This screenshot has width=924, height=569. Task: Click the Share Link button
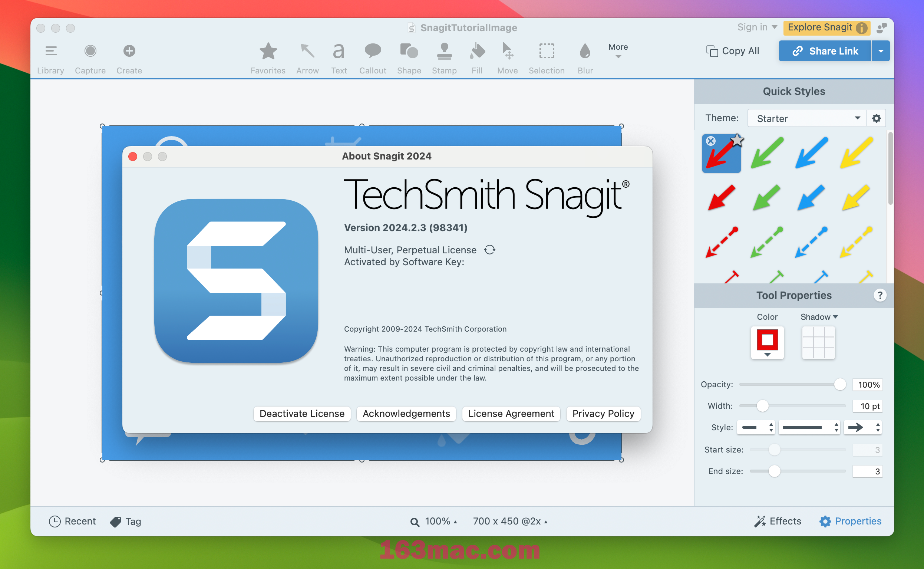pos(825,51)
